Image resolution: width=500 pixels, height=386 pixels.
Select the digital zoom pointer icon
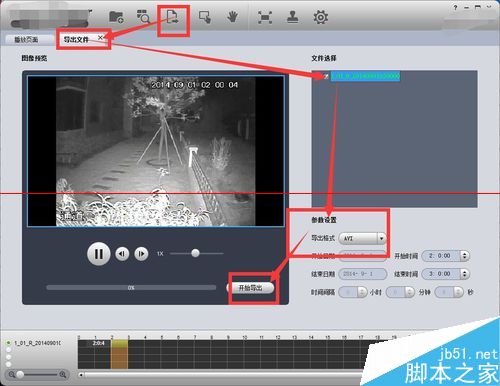[x=204, y=17]
